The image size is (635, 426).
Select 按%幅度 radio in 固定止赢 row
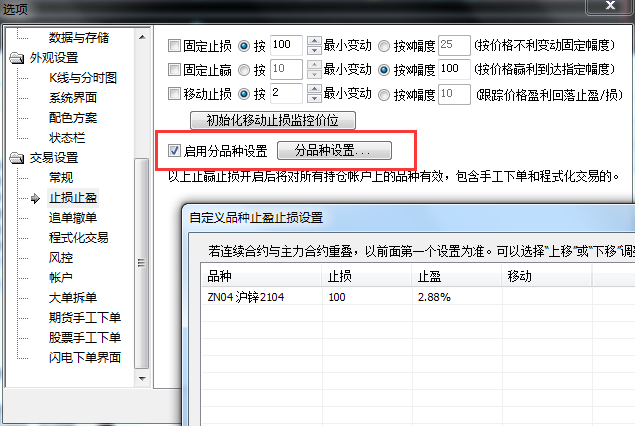point(384,70)
